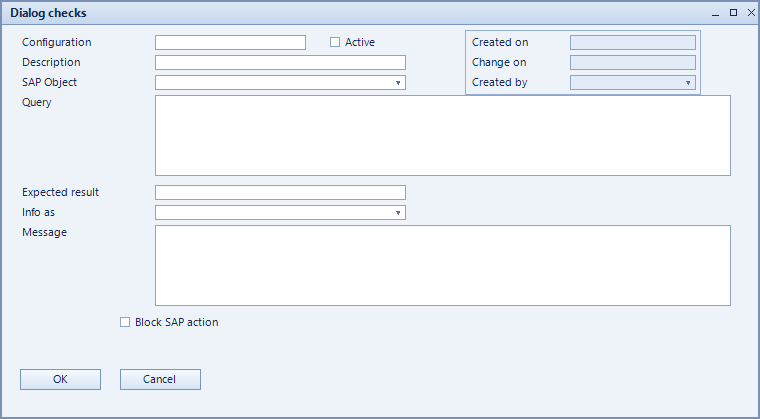Click the Change on label
Viewport: 760px width, 419px height.
coord(499,63)
